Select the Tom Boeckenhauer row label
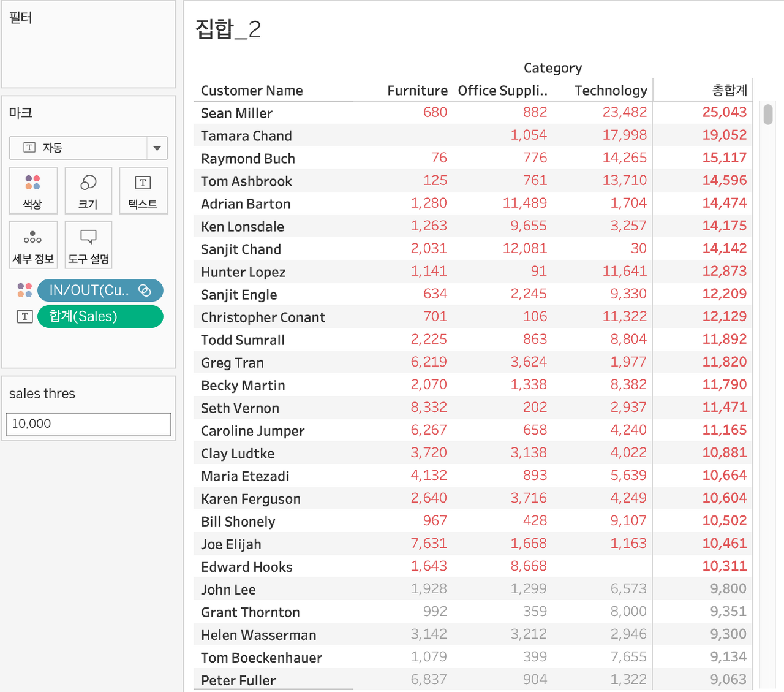This screenshot has height=692, width=784. [x=262, y=658]
